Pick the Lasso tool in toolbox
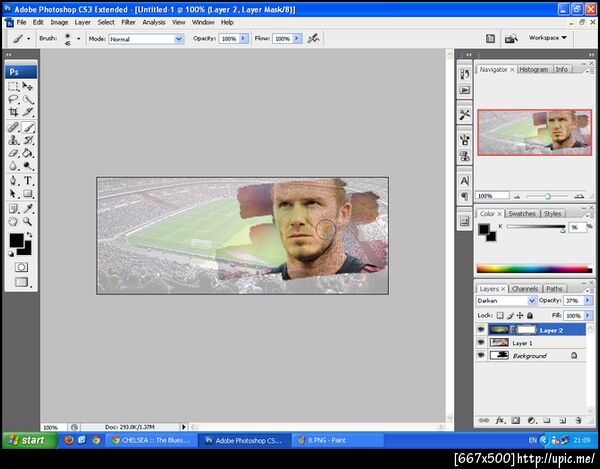Viewport: 600px width, 469px height. pos(14,100)
